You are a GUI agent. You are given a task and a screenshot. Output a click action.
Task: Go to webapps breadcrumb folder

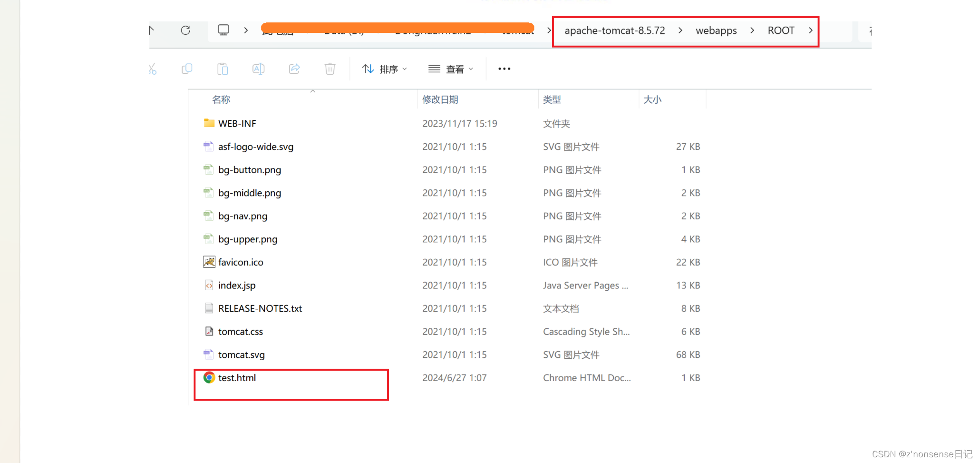(x=716, y=30)
